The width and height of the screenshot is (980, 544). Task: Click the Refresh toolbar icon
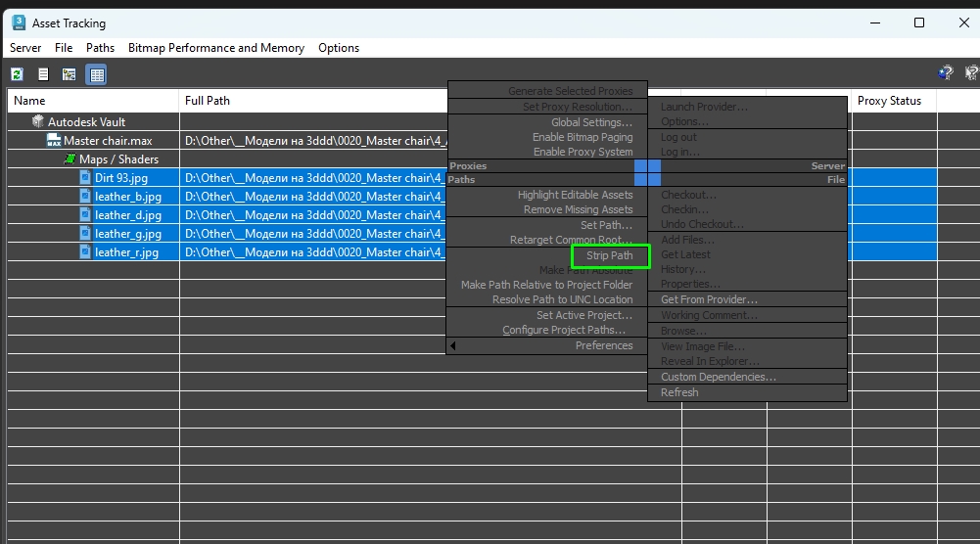coord(17,74)
